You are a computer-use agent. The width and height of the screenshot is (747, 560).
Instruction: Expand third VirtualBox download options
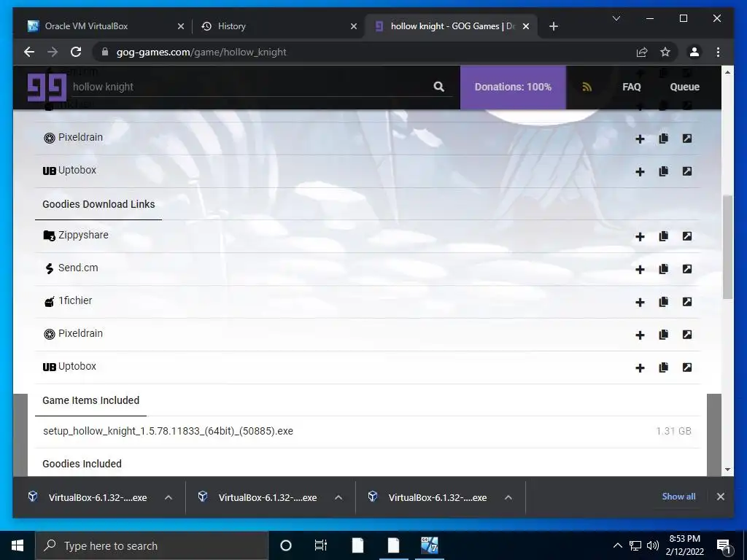click(508, 497)
